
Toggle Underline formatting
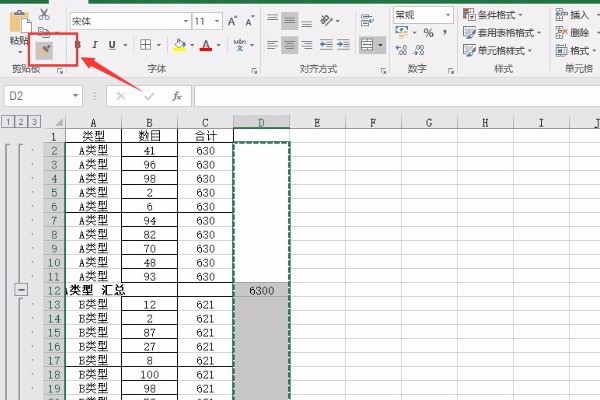coord(111,45)
